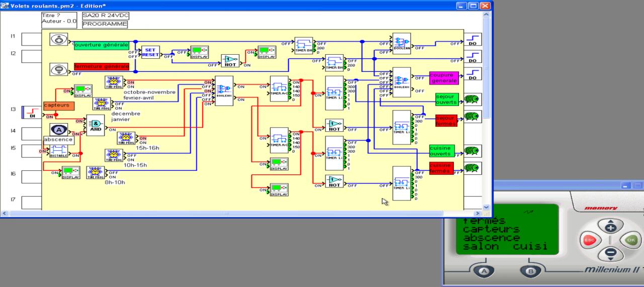Select the DISPLAY block beside 8h-10h TIME PROG

click(71, 173)
